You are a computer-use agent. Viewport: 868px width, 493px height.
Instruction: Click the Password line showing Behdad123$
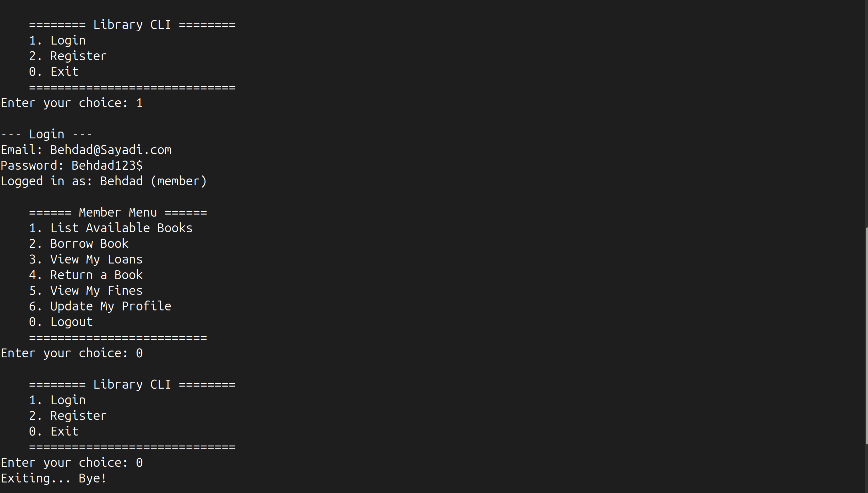pos(72,166)
